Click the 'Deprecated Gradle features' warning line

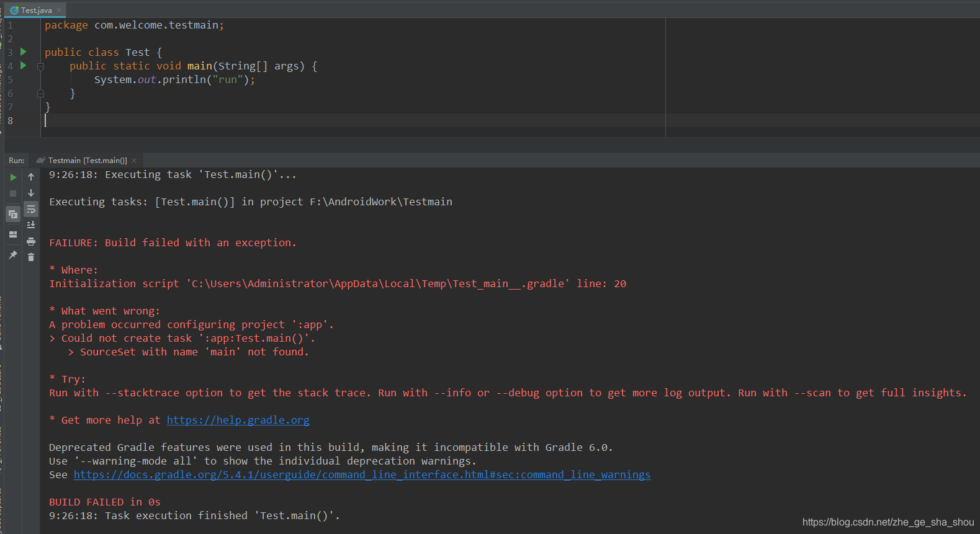331,448
